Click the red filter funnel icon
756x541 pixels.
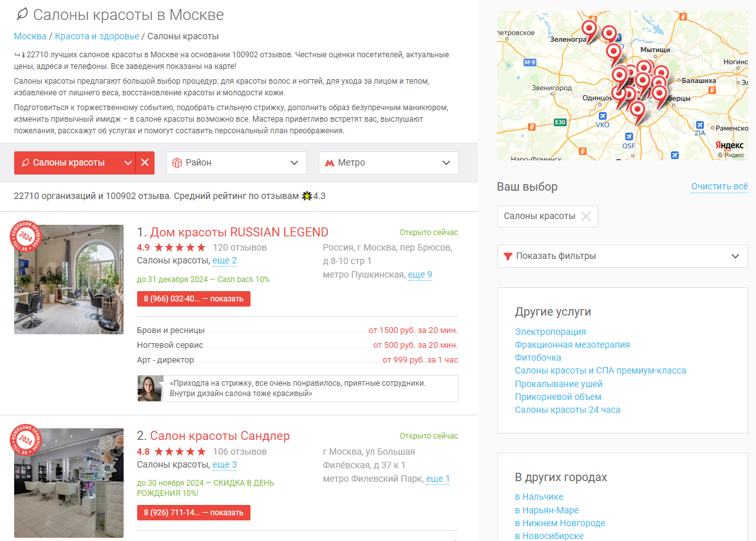[508, 256]
